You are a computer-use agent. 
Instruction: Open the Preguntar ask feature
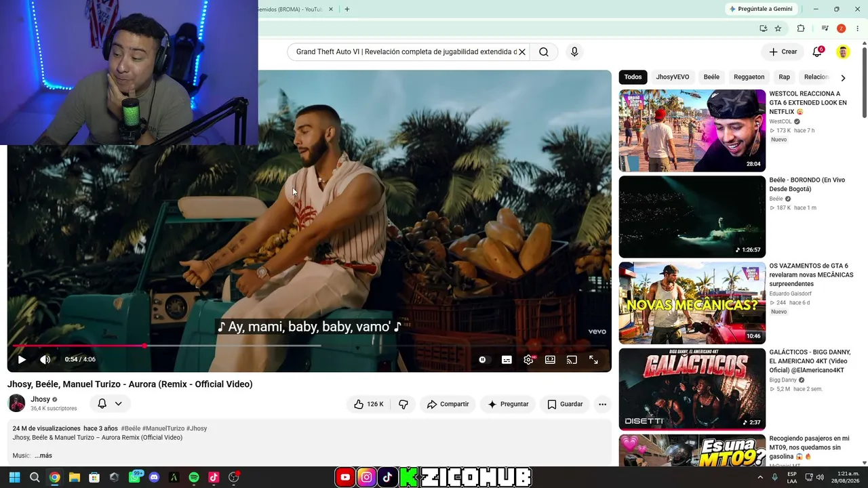508,404
